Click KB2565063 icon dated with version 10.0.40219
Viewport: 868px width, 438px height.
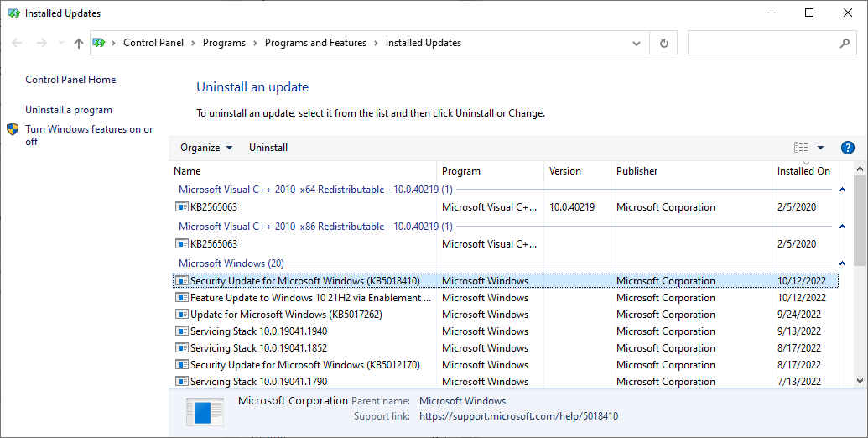pyautogui.click(x=182, y=207)
